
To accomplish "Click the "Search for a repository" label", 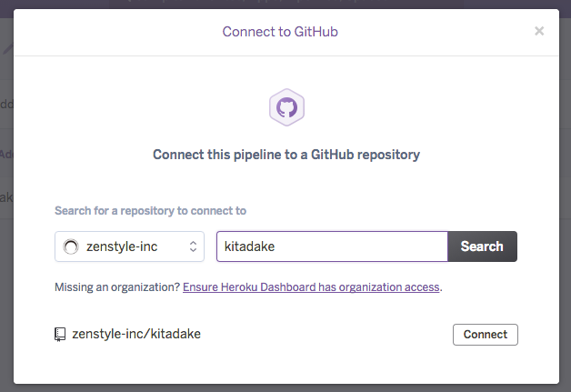I will [150, 211].
